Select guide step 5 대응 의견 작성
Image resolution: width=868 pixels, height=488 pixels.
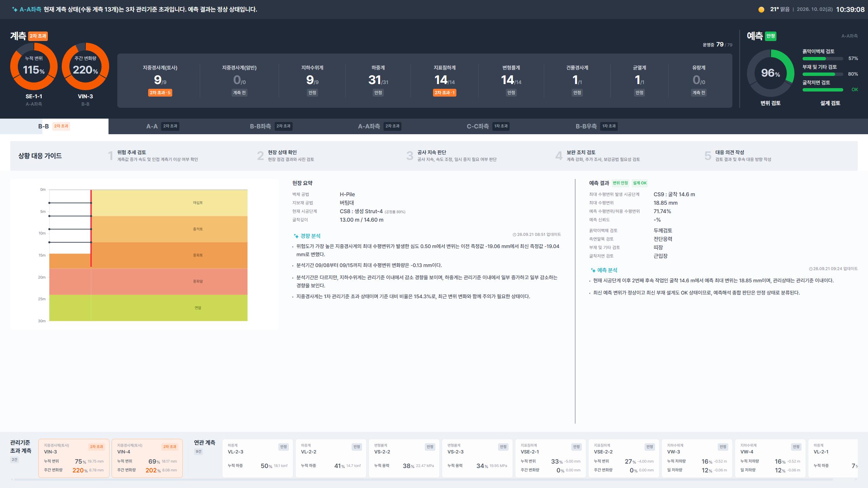point(738,156)
